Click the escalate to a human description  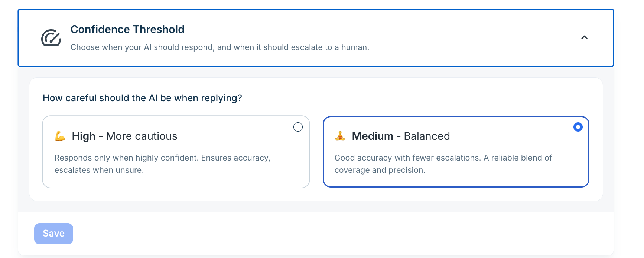pyautogui.click(x=220, y=47)
